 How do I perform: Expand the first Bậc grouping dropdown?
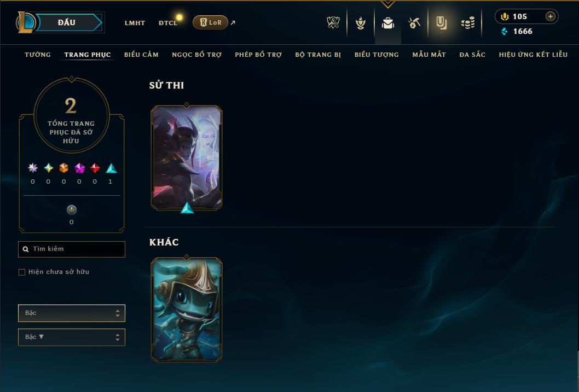click(x=72, y=313)
